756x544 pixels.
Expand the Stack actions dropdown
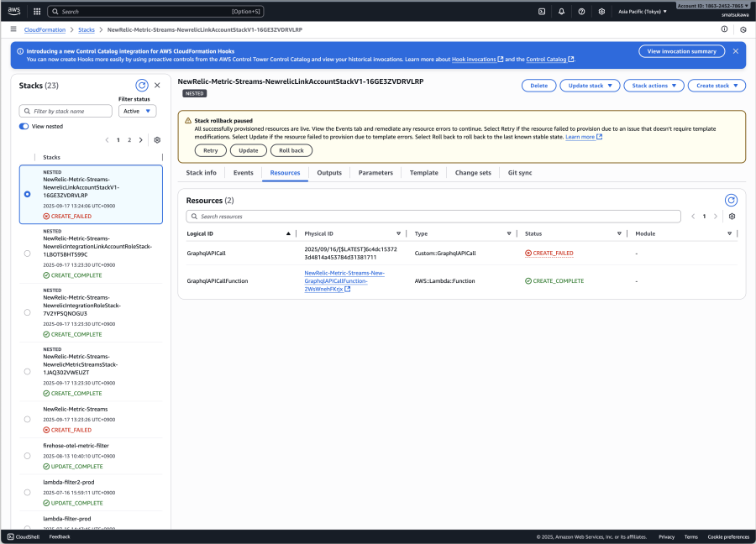pyautogui.click(x=654, y=86)
